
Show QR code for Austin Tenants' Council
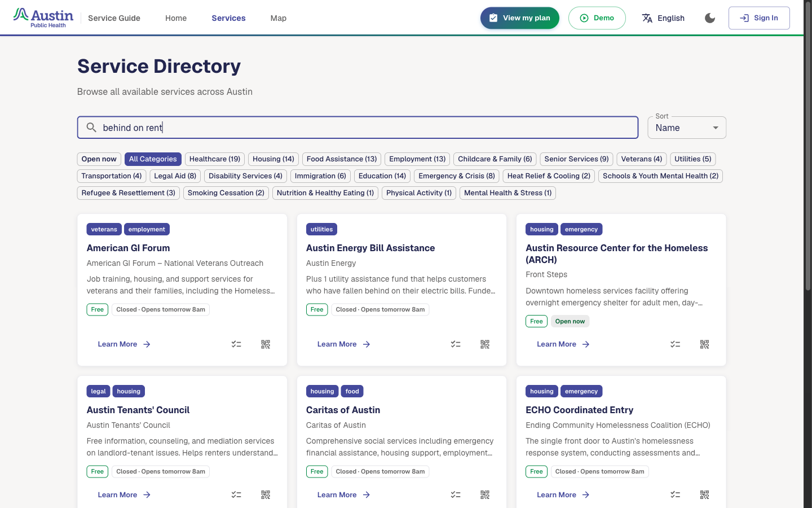click(x=266, y=495)
